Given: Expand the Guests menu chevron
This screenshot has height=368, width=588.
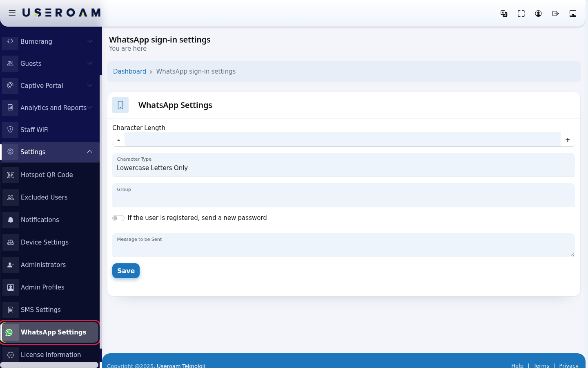Looking at the screenshot, I should coord(90,63).
